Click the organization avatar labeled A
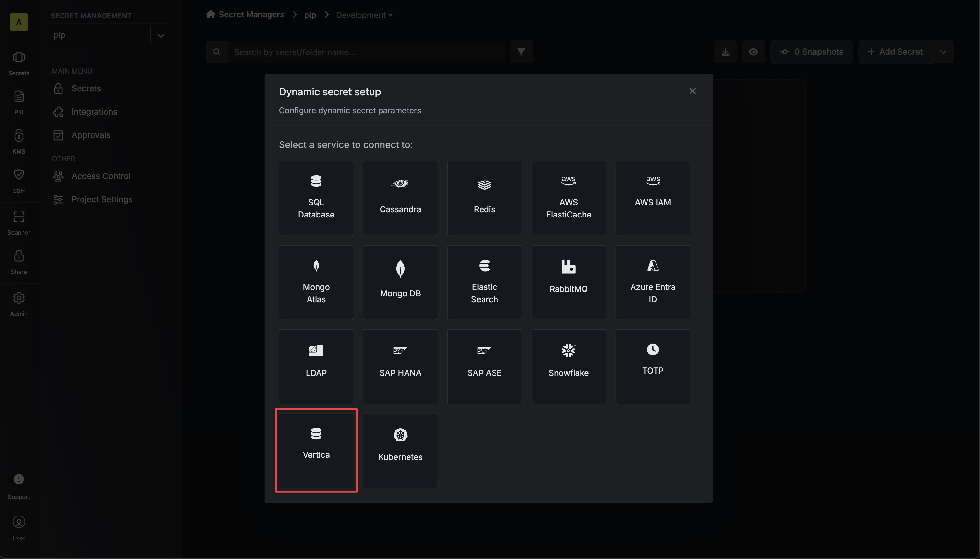980x559 pixels. 19,22
